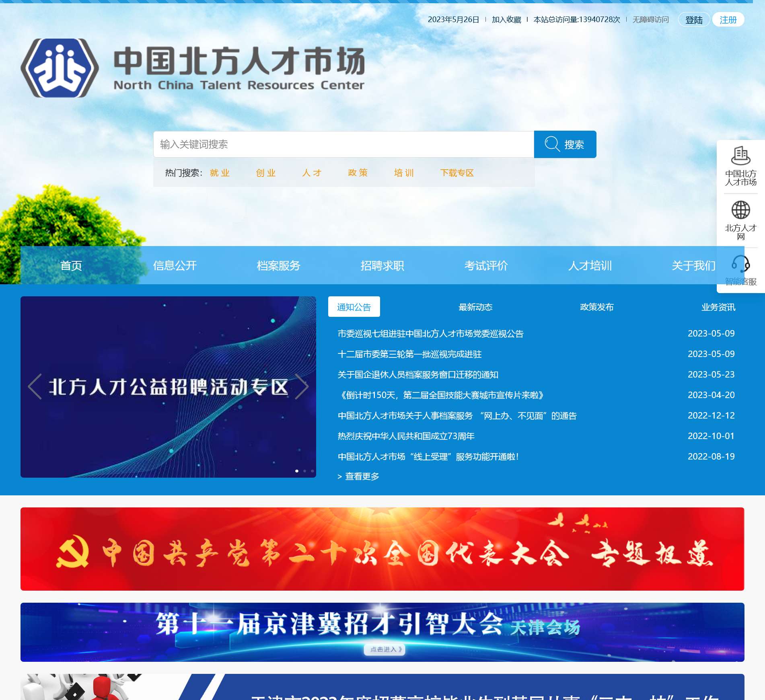Advance to the next carousel slide arrow

click(x=301, y=386)
